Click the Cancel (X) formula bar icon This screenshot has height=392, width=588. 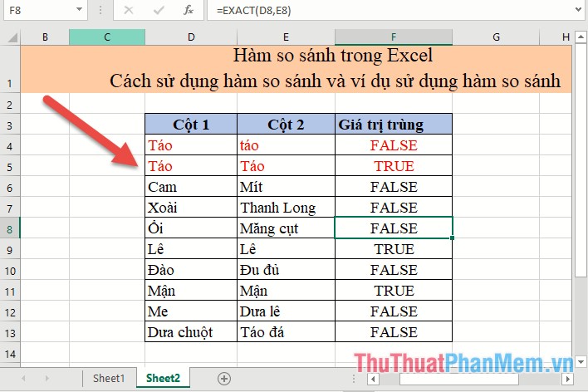tap(128, 10)
